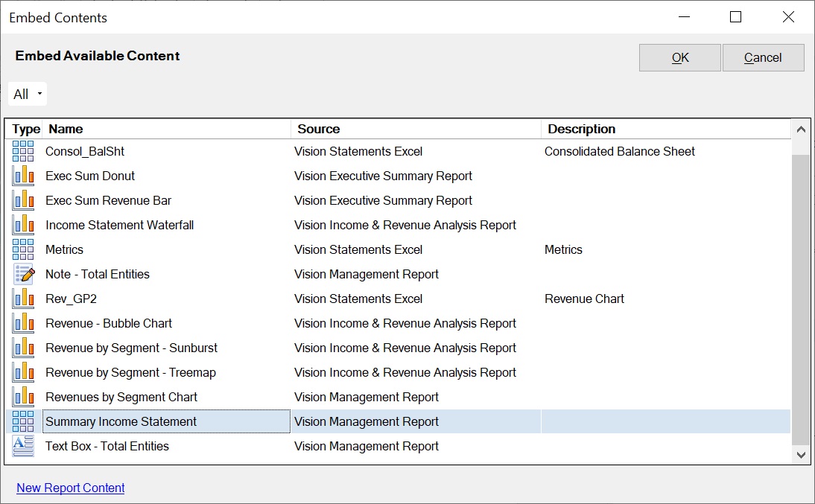Click the note icon for Note - Total Entities
This screenshot has width=815, height=504.
pos(23,274)
